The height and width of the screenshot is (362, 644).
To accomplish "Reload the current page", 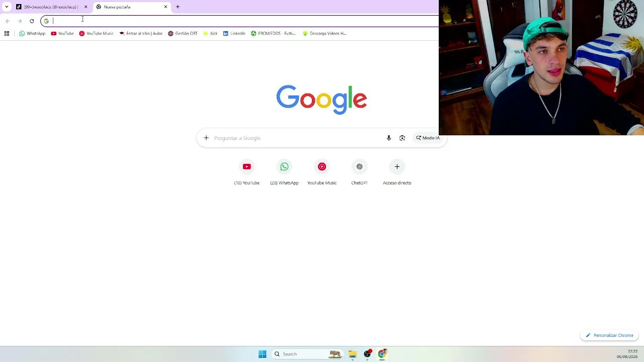I will (x=32, y=21).
